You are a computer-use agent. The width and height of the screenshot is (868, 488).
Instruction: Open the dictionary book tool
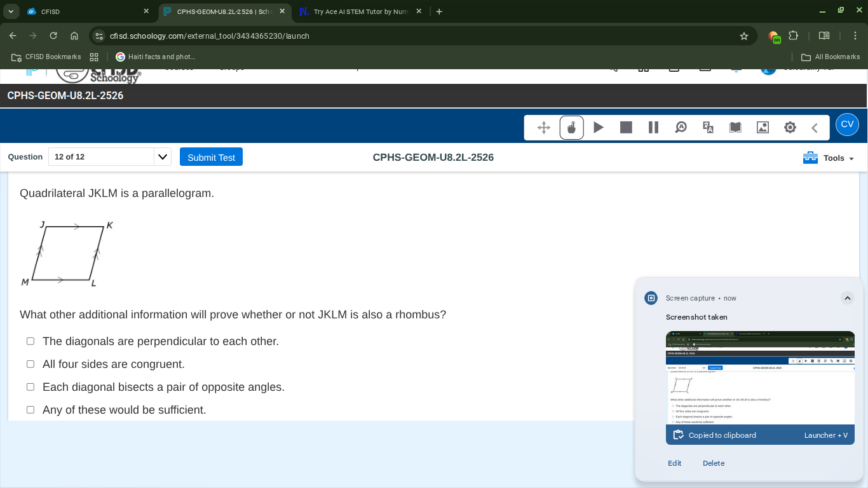tap(735, 128)
